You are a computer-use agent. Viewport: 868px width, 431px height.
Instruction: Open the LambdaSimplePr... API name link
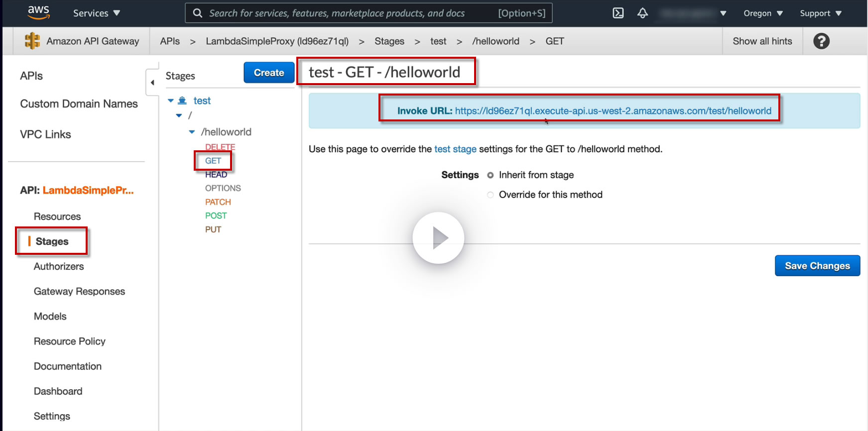click(88, 190)
